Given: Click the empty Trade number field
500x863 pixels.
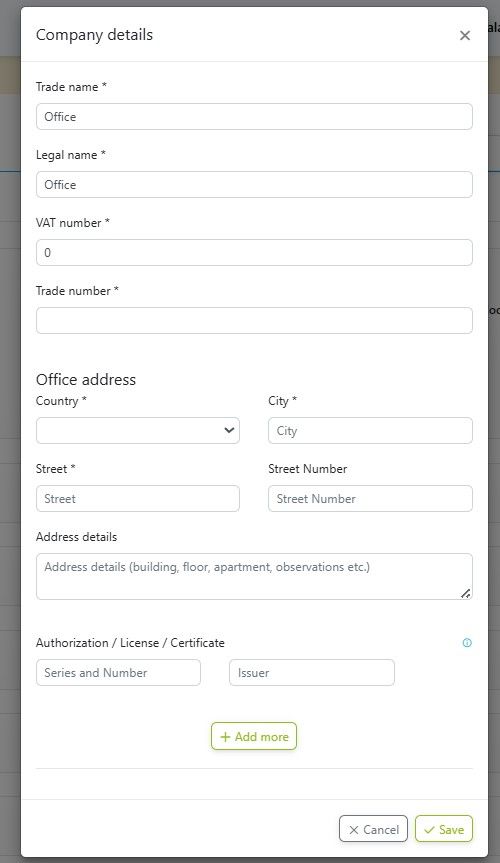Looking at the screenshot, I should coord(254,320).
